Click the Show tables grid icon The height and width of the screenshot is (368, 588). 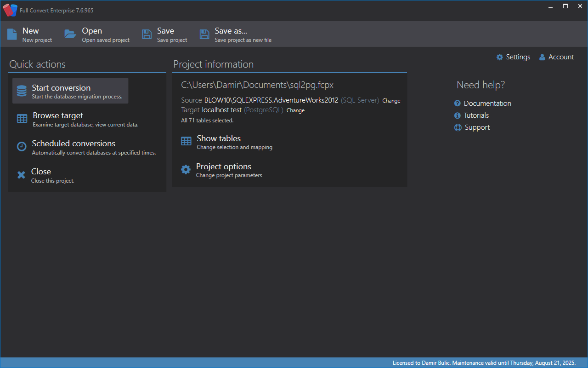(x=186, y=141)
